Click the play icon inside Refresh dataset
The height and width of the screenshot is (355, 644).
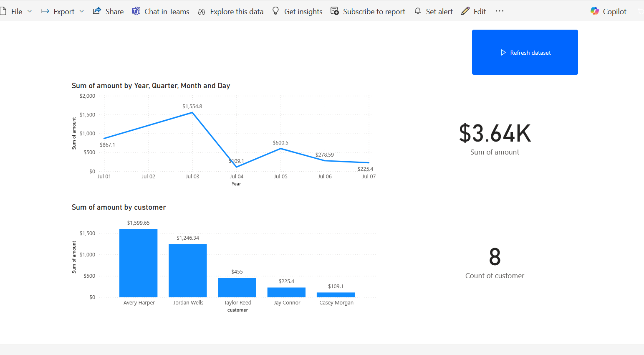pos(503,52)
